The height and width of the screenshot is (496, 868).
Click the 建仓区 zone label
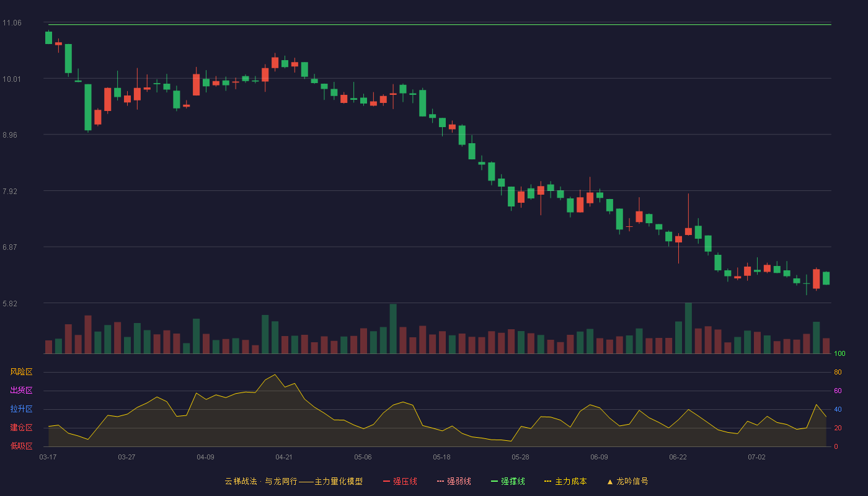coord(21,428)
